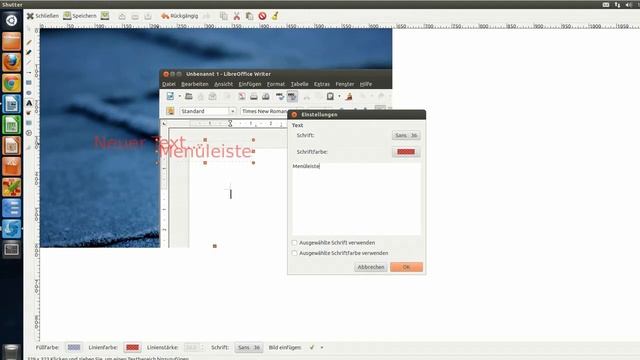The image size is (640, 360).
Task: Launch Chrome from the Ubuntu dock
Action: 11,83
